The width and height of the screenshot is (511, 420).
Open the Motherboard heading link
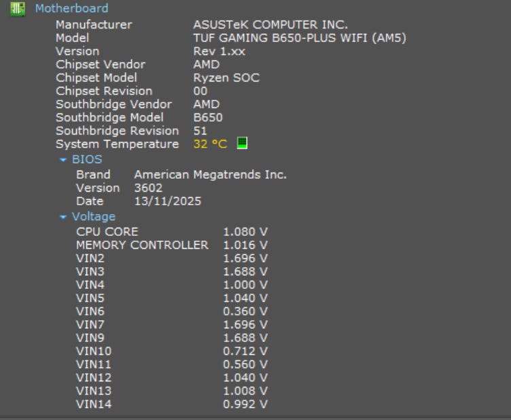72,8
